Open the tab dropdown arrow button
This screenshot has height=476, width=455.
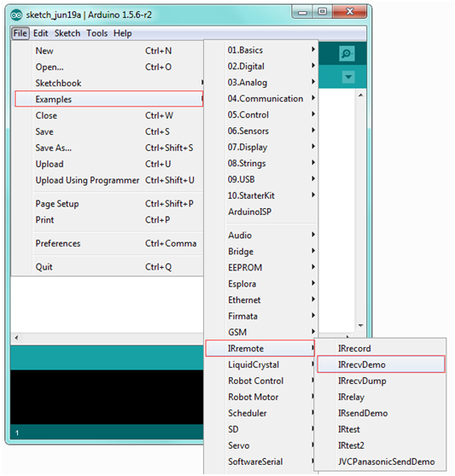tap(348, 77)
